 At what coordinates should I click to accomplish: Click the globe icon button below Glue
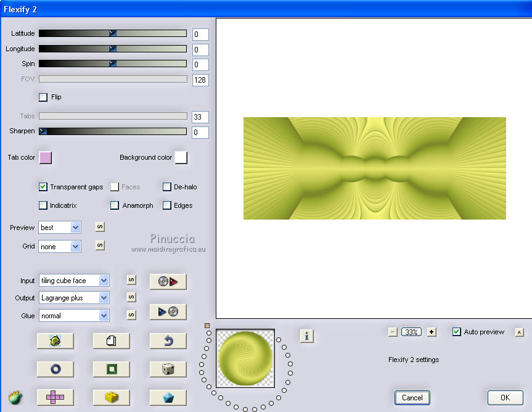pyautogui.click(x=55, y=340)
